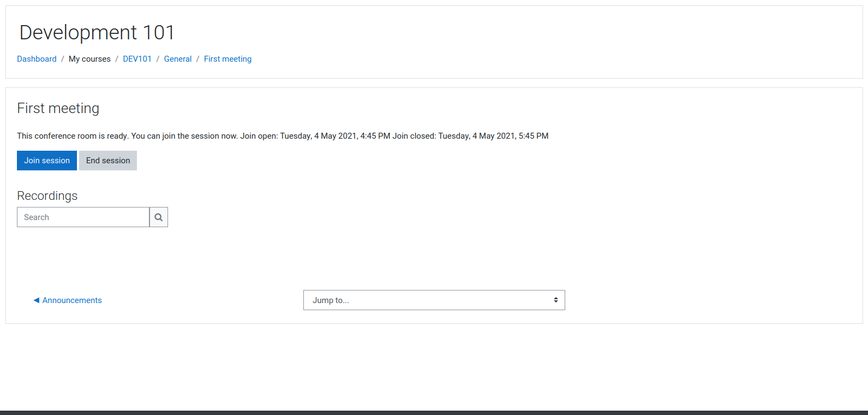Join the conference session
Image resolution: width=868 pixels, height=415 pixels.
click(47, 161)
